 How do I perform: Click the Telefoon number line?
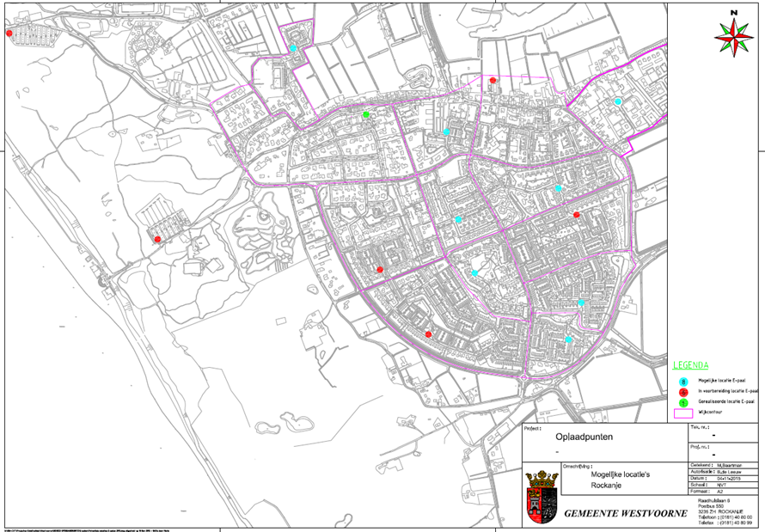(x=725, y=517)
